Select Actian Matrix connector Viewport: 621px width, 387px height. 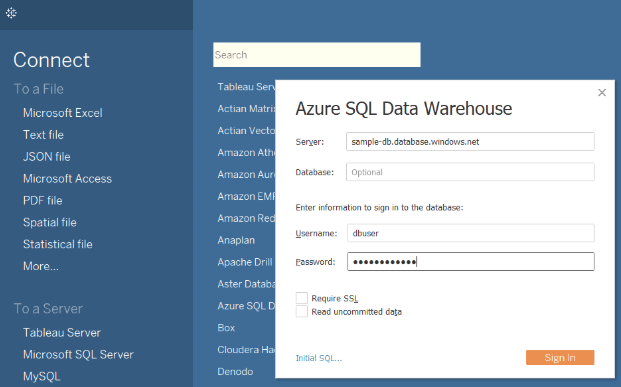tap(246, 109)
